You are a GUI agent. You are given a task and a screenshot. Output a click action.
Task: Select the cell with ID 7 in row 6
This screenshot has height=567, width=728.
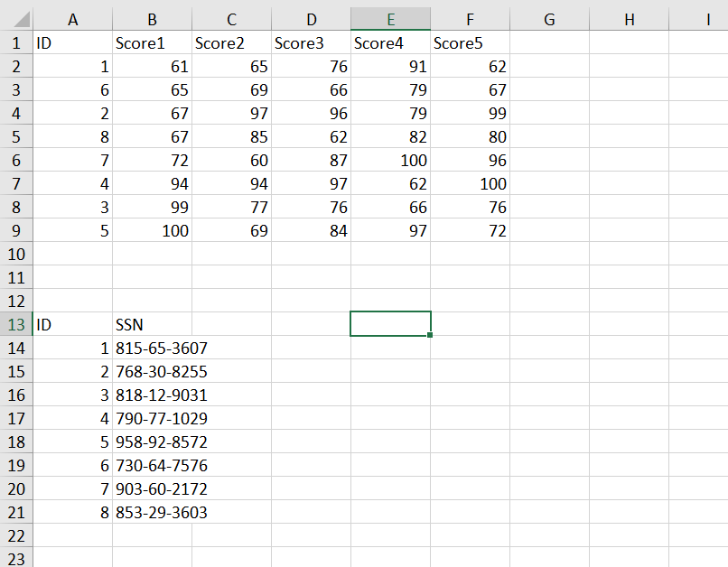(x=72, y=160)
